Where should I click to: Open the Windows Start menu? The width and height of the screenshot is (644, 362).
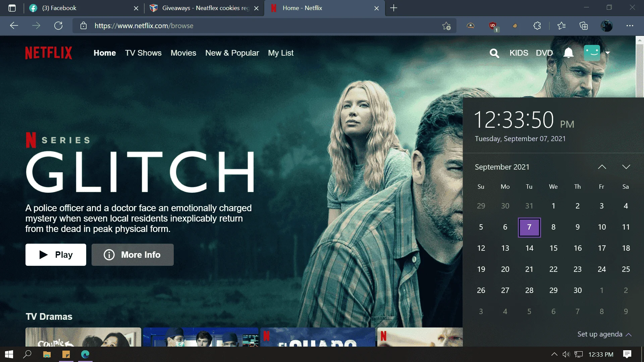(x=9, y=354)
